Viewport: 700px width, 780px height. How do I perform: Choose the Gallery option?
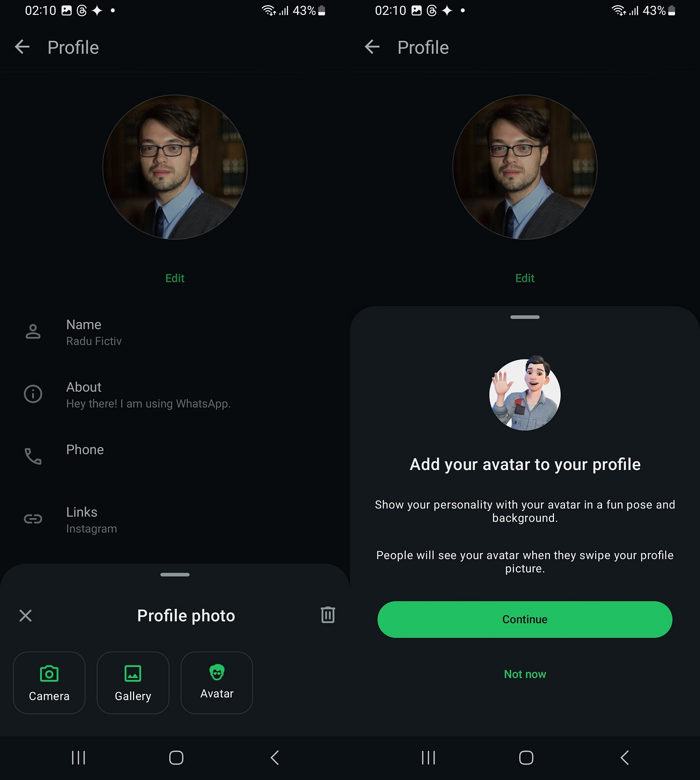(133, 682)
